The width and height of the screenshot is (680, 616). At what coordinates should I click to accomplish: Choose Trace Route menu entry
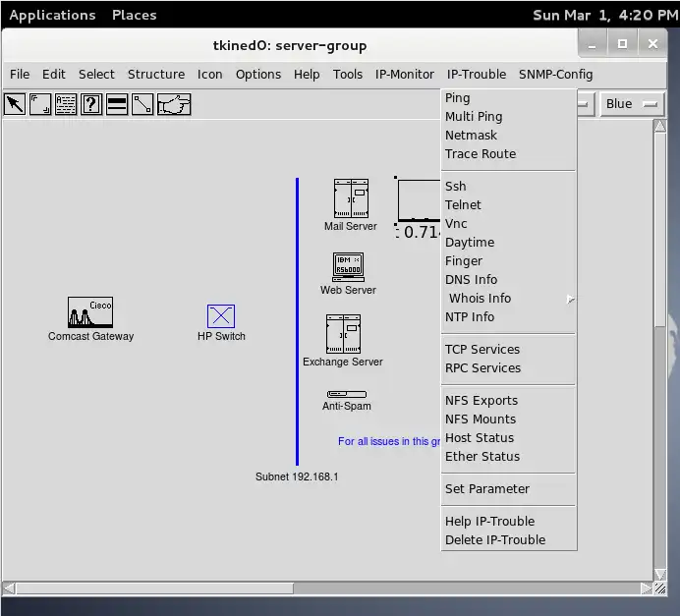tap(509, 154)
